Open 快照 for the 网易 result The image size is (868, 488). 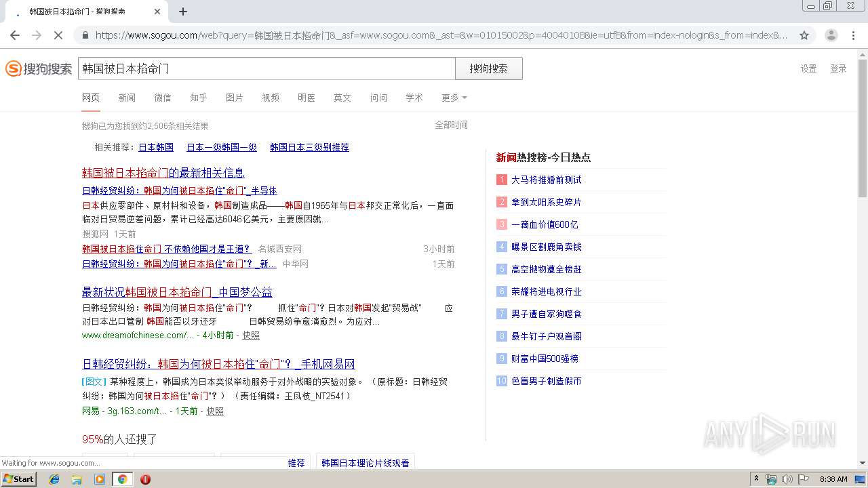point(215,411)
